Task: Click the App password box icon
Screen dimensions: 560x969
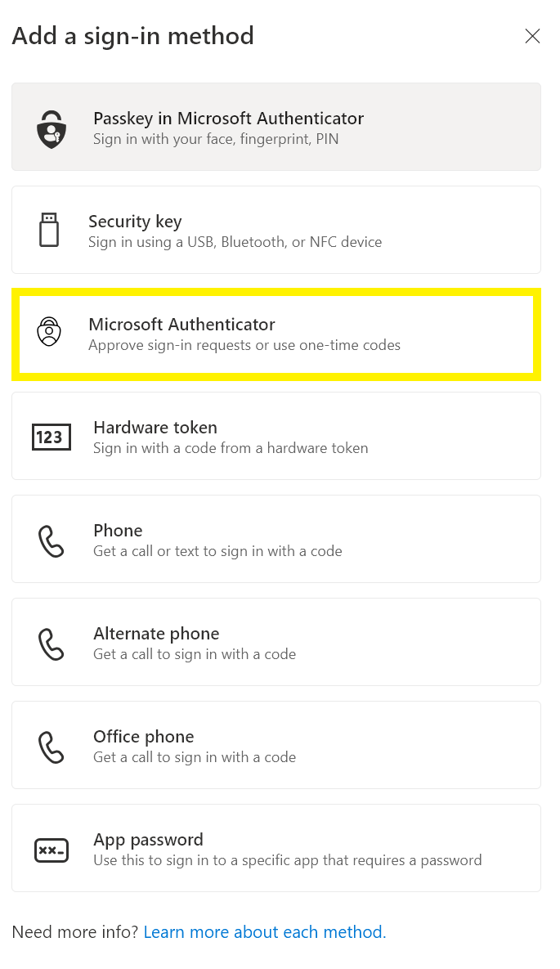Action: click(x=52, y=850)
